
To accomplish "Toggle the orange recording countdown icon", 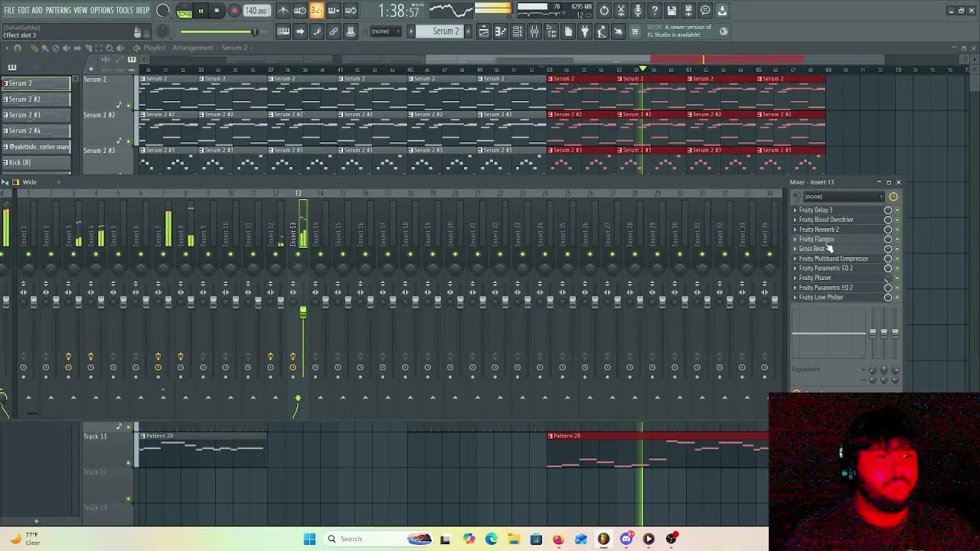I will (x=316, y=11).
